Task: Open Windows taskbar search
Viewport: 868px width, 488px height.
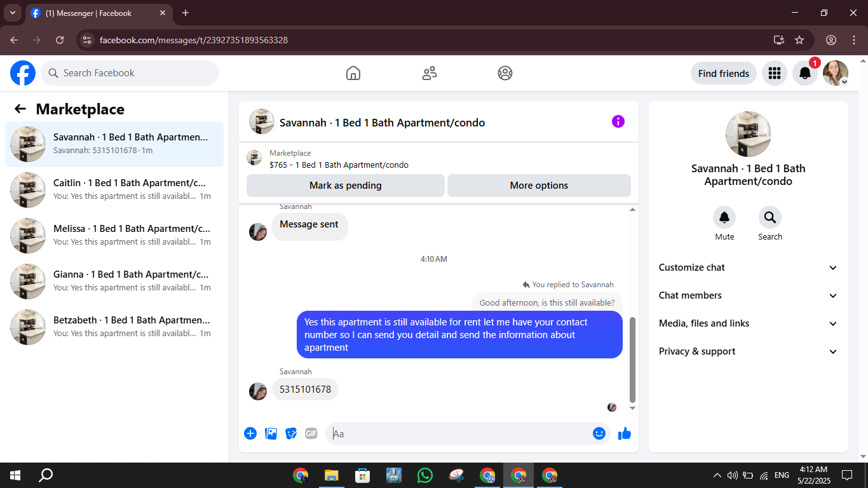Action: (x=46, y=475)
